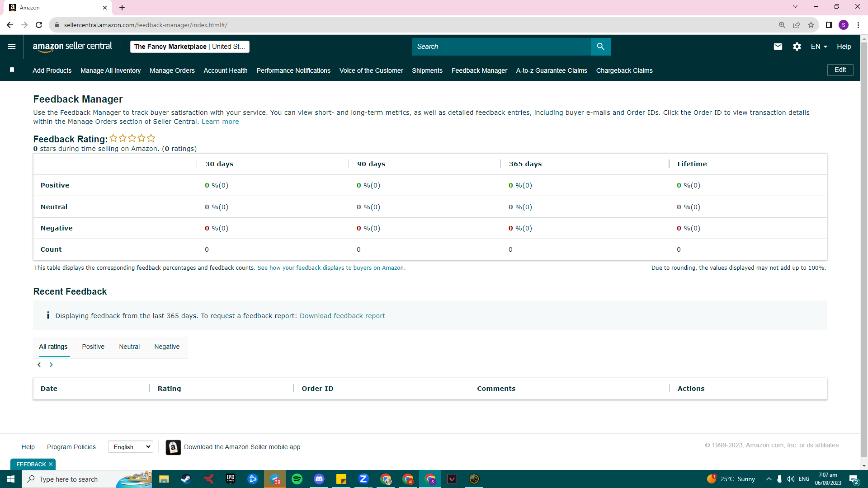
Task: Open Discord from the taskbar
Action: [319, 479]
